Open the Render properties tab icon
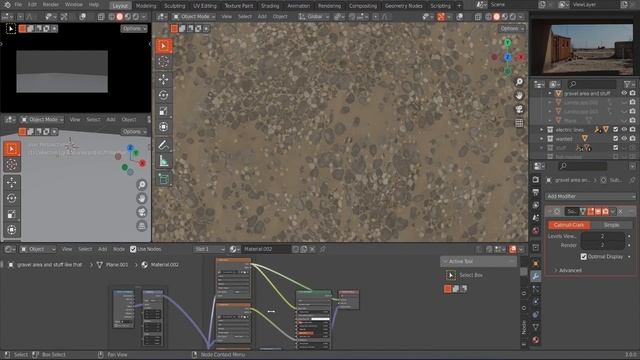640x360 pixels. click(536, 180)
